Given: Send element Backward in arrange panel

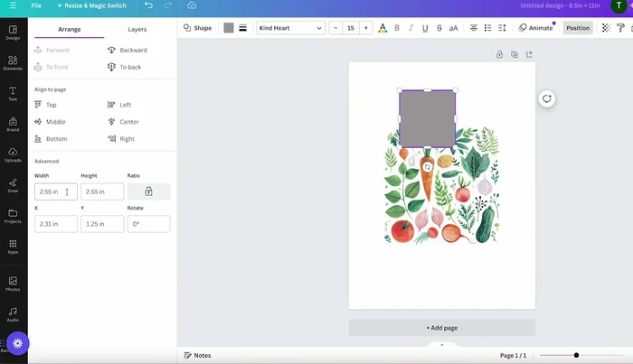Looking at the screenshot, I should tap(133, 51).
